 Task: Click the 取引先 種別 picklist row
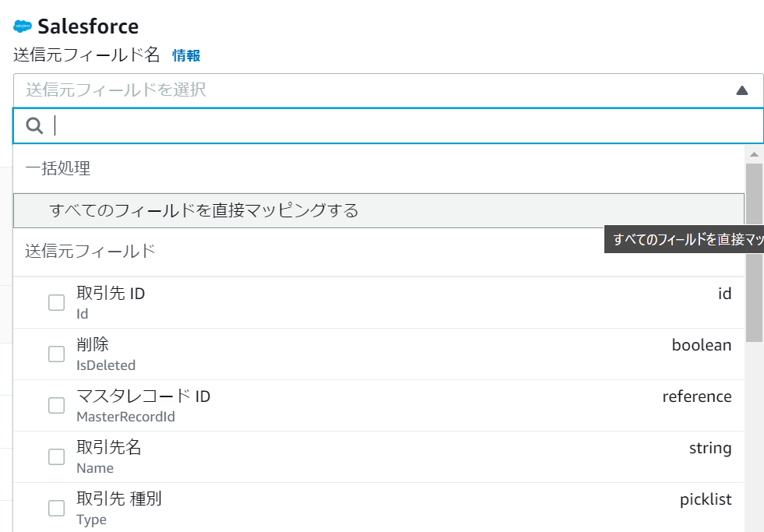click(389, 509)
